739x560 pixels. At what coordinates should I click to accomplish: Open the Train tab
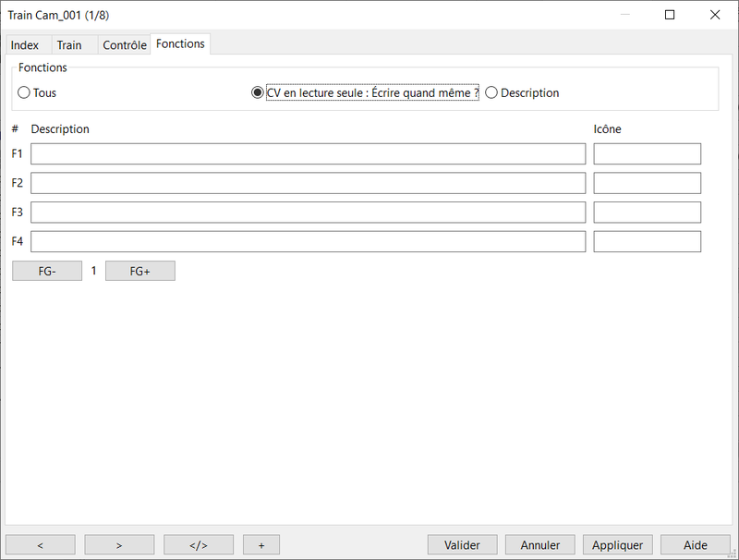(x=69, y=45)
